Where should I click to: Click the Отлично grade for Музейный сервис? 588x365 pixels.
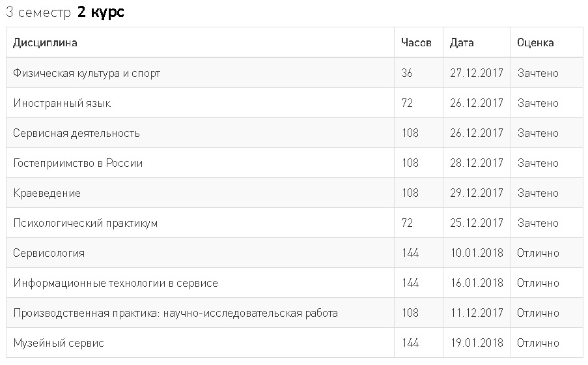[x=538, y=343]
